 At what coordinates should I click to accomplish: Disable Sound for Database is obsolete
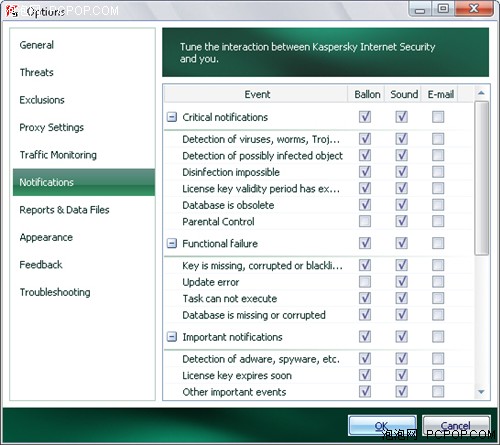(401, 205)
